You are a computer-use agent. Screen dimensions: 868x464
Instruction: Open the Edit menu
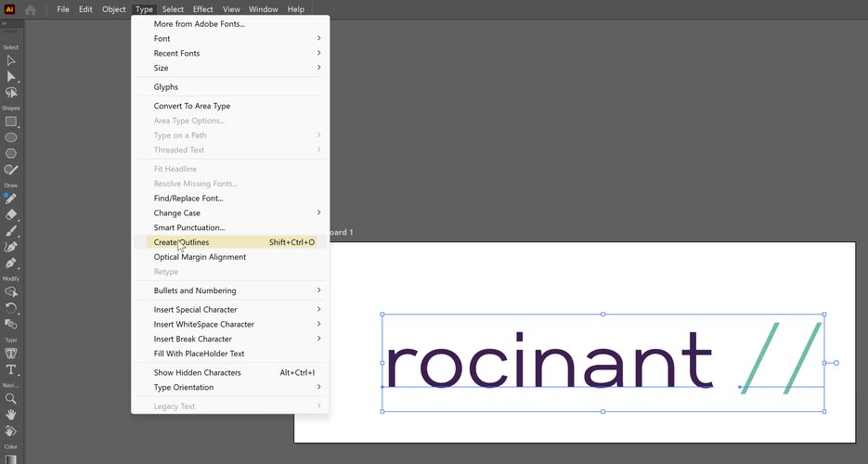point(85,9)
